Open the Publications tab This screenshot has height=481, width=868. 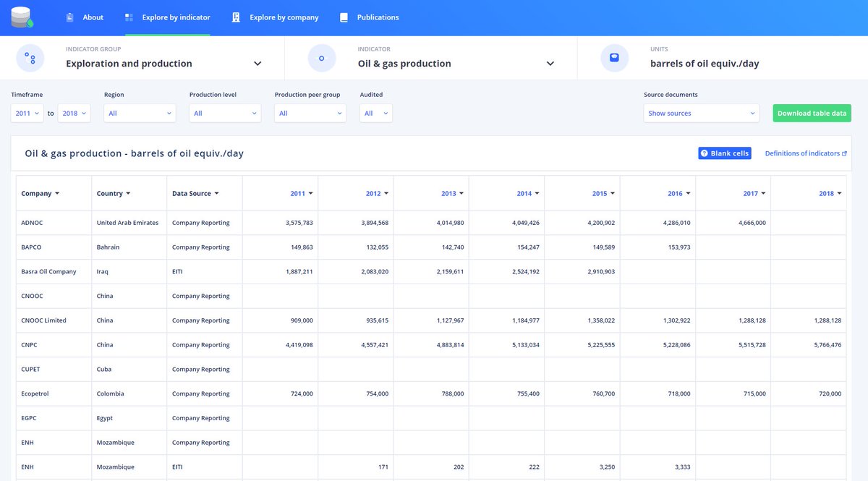369,17
